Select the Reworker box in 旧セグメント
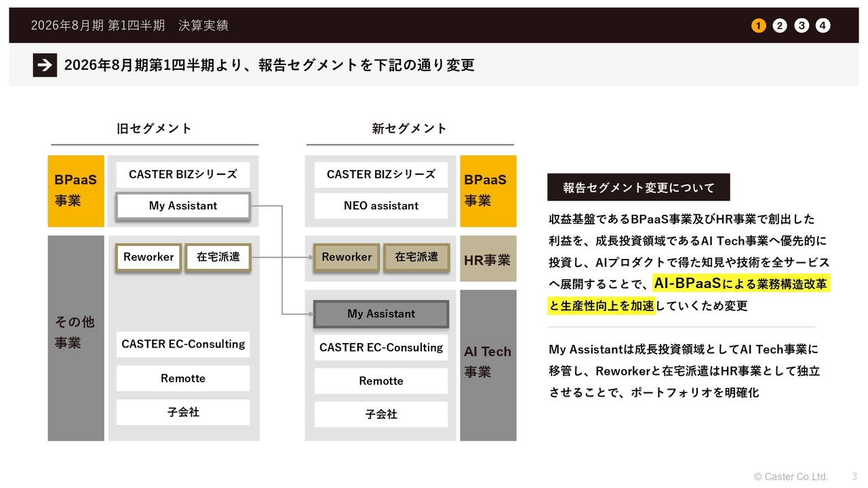Screen dimensions: 868x488 [x=148, y=257]
